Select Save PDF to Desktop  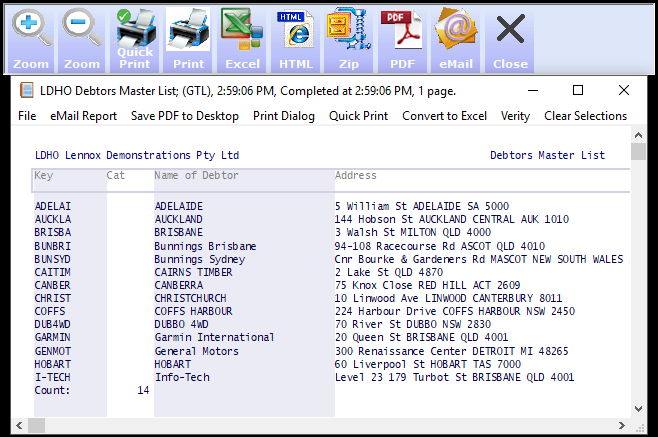coord(185,116)
